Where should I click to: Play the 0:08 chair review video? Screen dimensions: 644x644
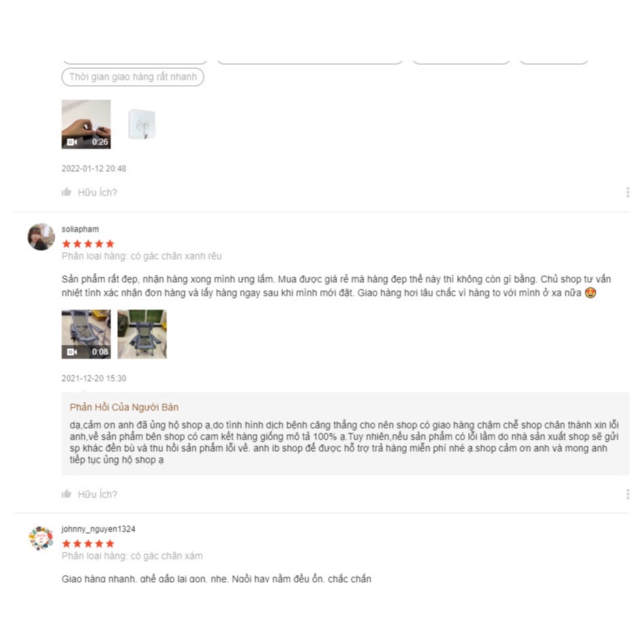click(86, 334)
